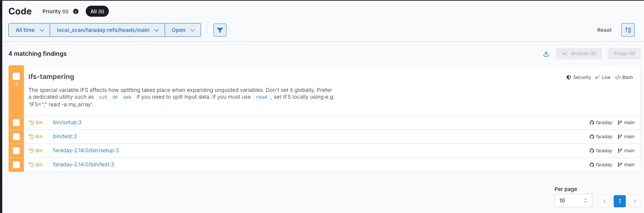
Task: Click the main branch icon in bin/setup:3 row
Action: point(620,123)
